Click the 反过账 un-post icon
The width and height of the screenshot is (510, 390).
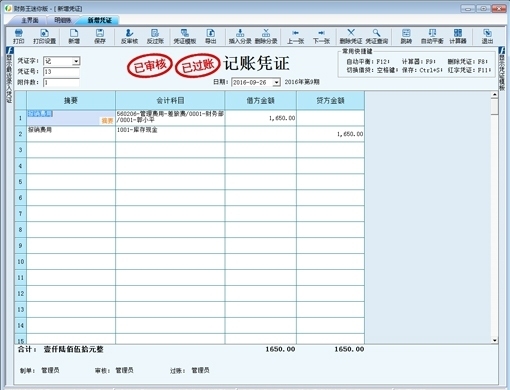point(155,36)
